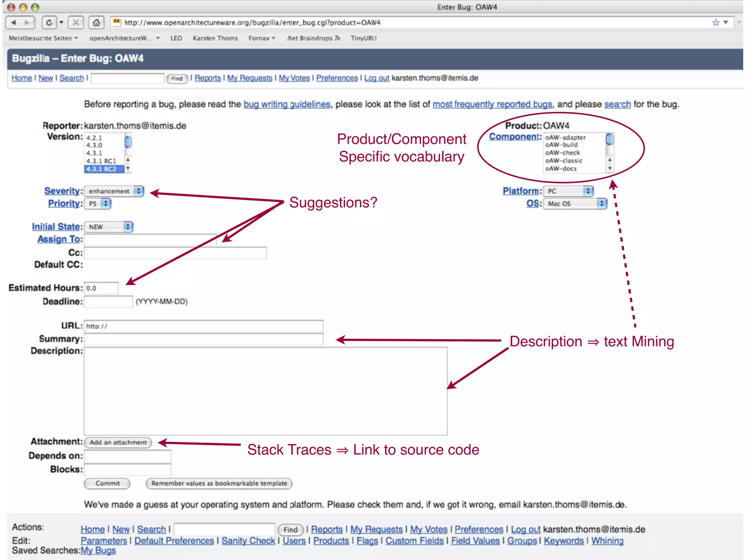
Task: Open the My Bugs saved search
Action: click(x=98, y=551)
